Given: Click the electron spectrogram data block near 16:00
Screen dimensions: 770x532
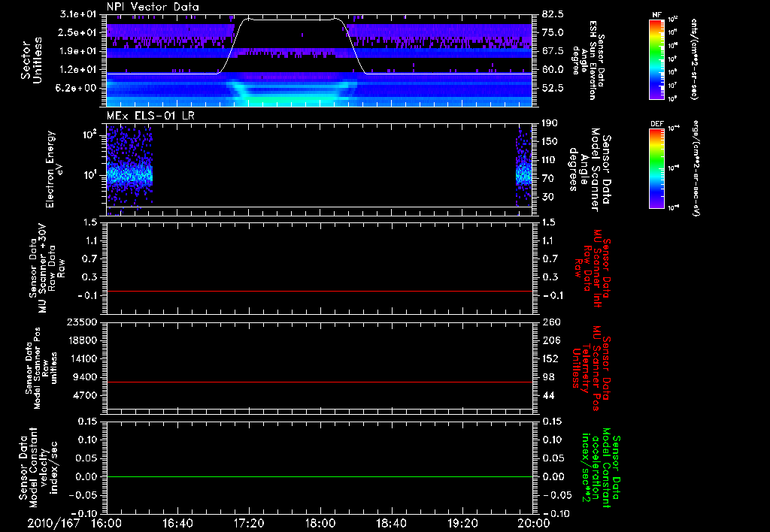Looking at the screenshot, I should coord(129,170).
